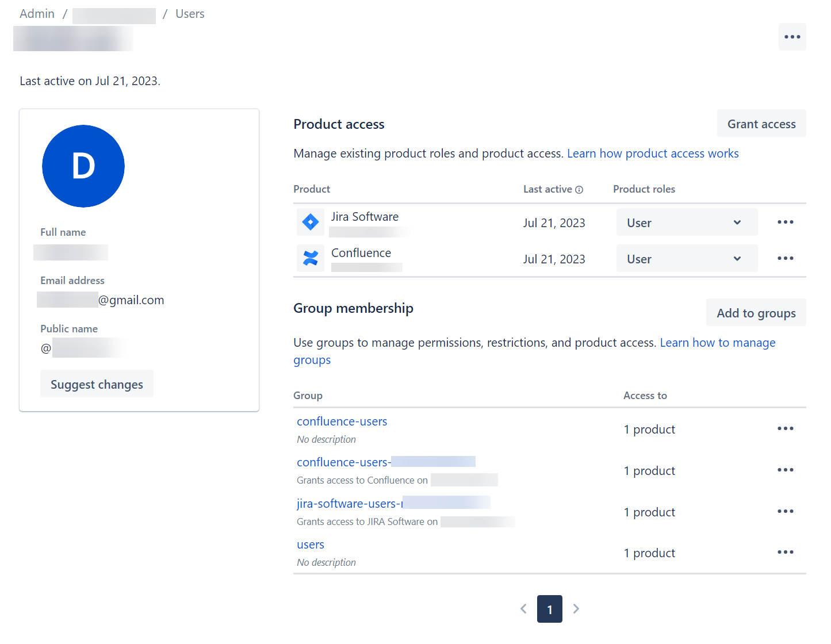Open the users group link

tap(310, 544)
